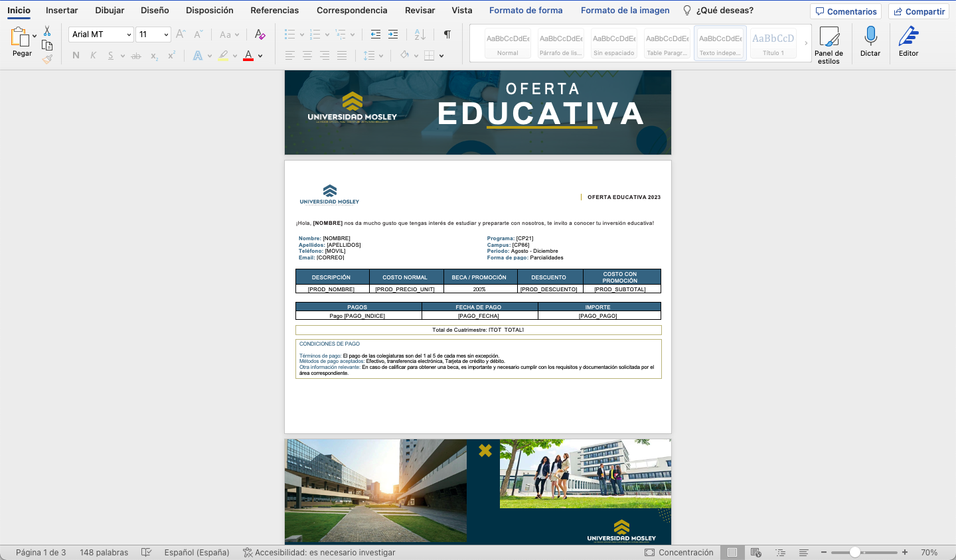Open the Formato de la imagen tab
Screen dimensions: 956x560
[x=625, y=11]
